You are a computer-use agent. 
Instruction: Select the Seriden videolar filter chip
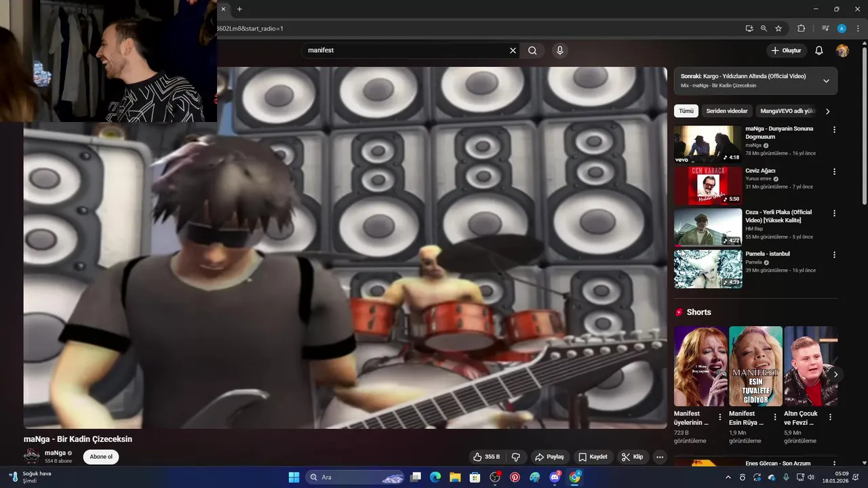coord(726,111)
